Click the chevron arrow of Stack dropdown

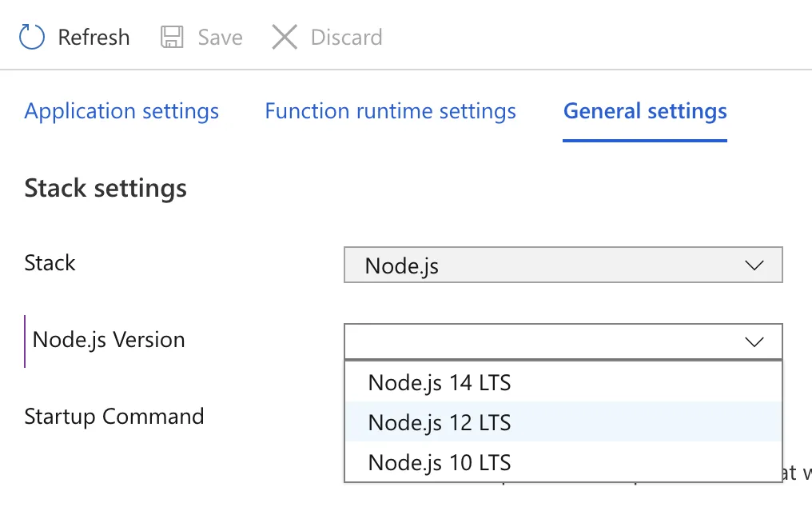[754, 265]
